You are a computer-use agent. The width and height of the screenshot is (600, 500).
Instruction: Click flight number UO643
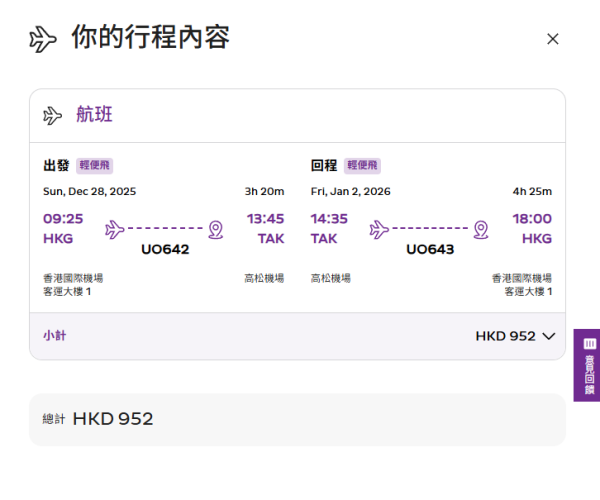(430, 249)
